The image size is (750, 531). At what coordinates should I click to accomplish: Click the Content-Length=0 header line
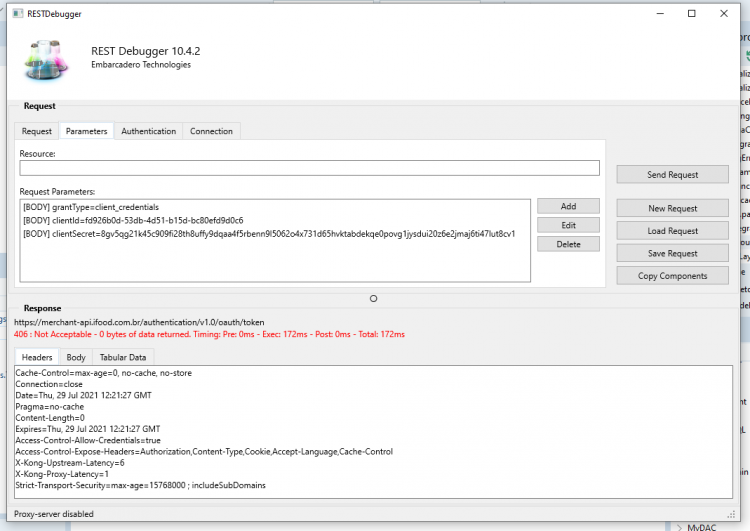[50, 418]
